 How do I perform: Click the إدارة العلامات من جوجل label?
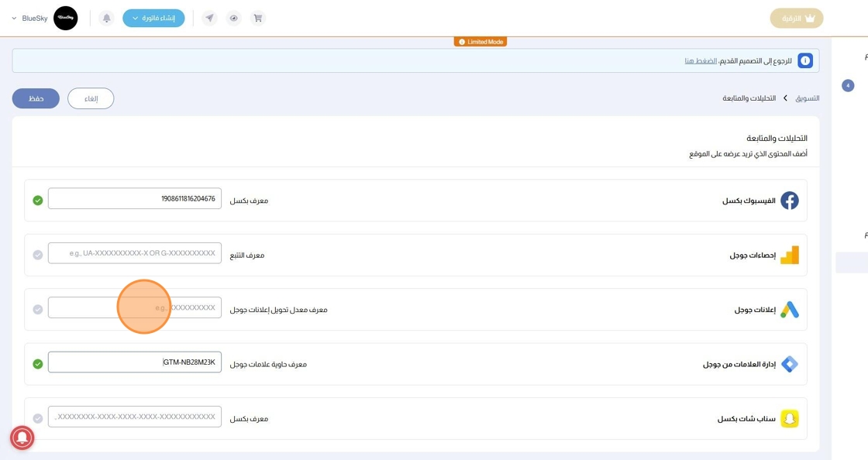click(x=739, y=364)
